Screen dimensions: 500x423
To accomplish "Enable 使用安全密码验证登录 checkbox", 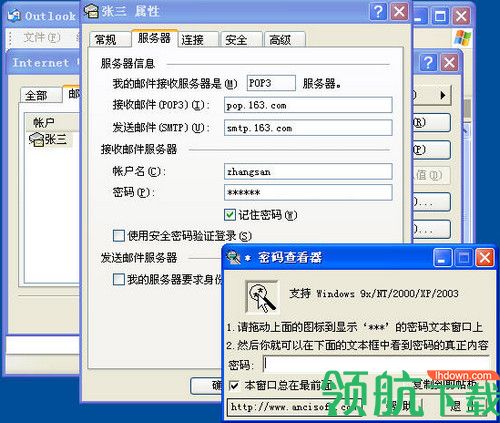I will point(119,236).
